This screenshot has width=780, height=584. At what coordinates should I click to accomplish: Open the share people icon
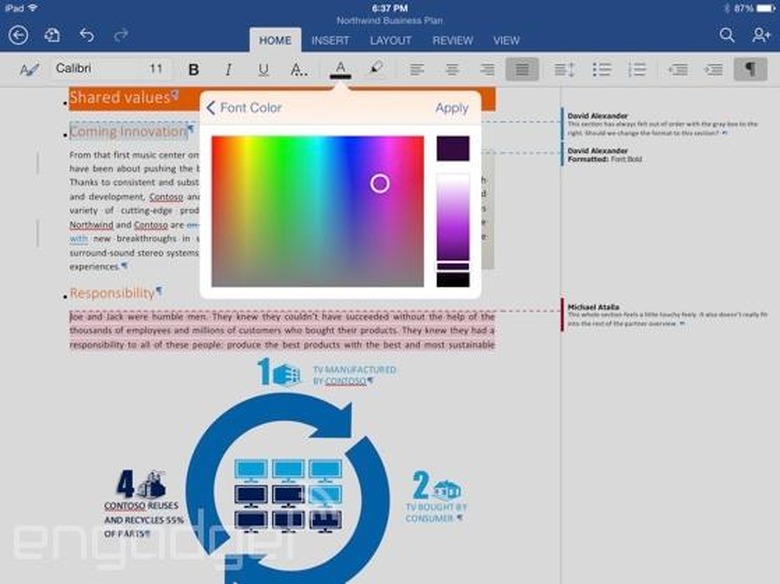(x=761, y=35)
